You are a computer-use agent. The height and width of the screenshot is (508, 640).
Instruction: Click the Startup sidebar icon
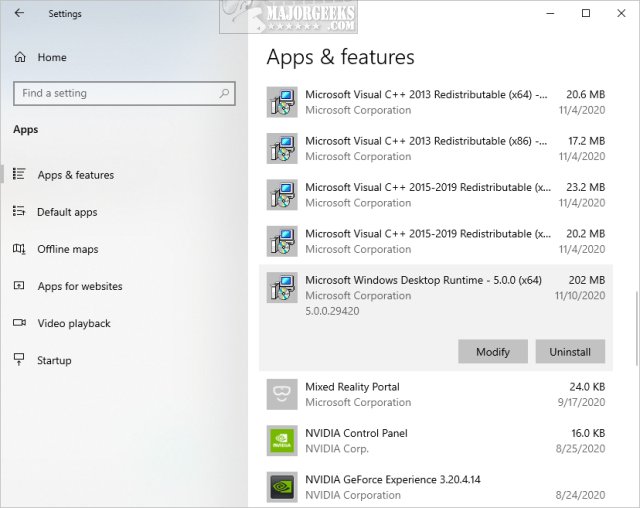click(19, 359)
